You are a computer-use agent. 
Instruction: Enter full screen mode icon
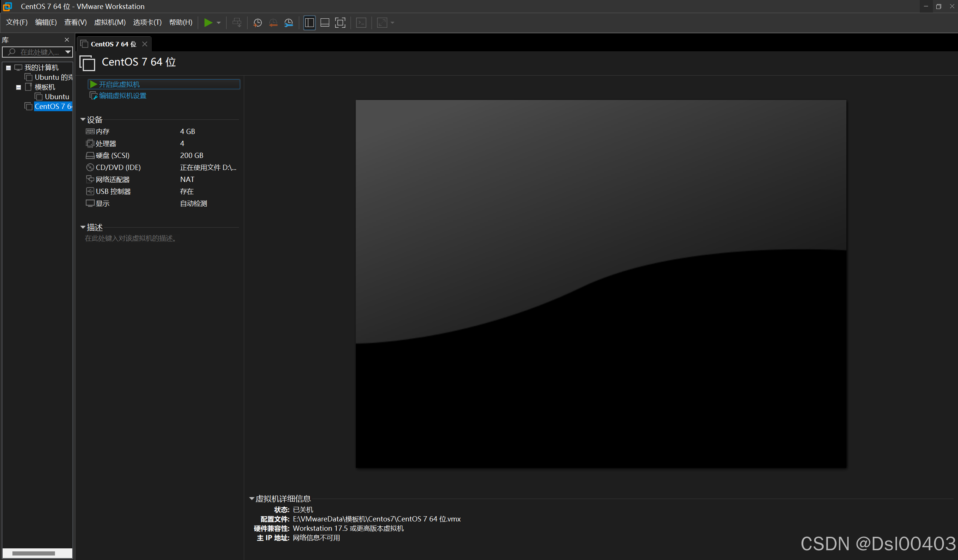(340, 23)
